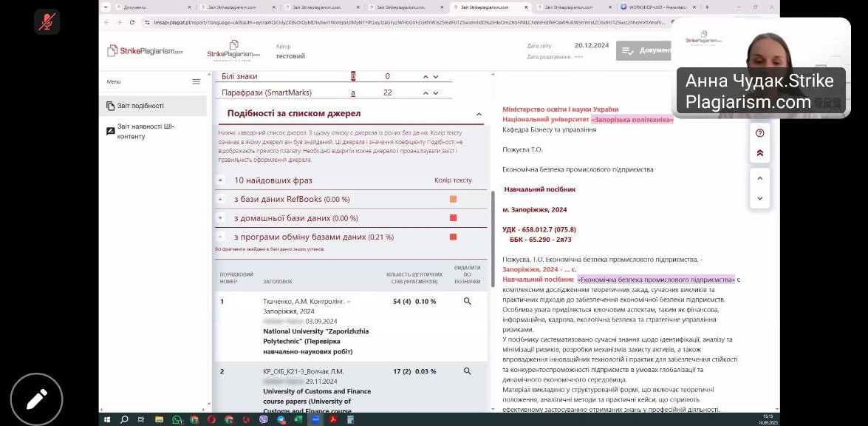Click highlighted «Економічна безпека промислового підприємства»

pyautogui.click(x=656, y=280)
